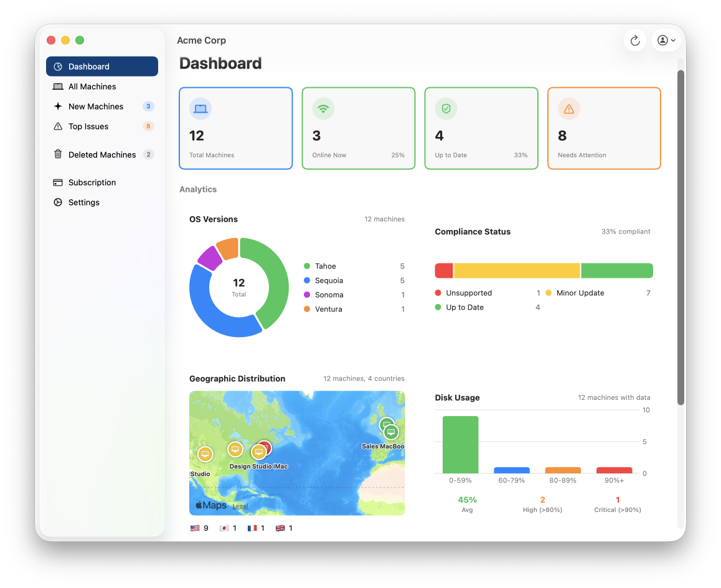The width and height of the screenshot is (721, 588).
Task: Click the sparkle icon beside New Machines
Action: pos(58,107)
